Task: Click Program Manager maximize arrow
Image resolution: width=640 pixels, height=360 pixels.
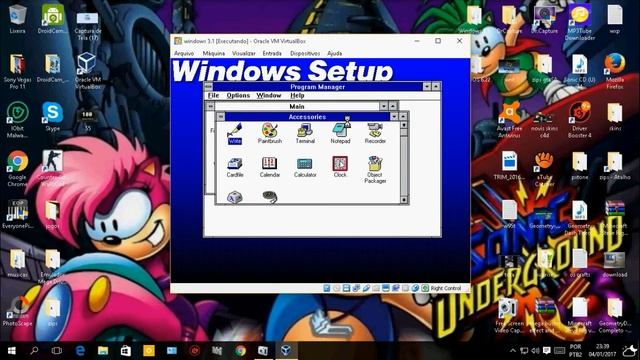Action: 436,87
